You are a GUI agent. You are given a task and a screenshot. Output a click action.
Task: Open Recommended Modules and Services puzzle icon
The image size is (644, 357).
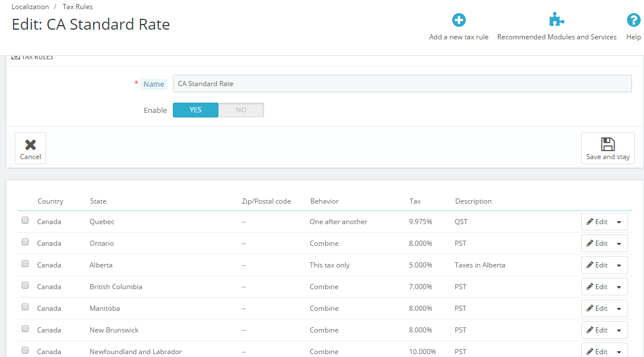[556, 21]
